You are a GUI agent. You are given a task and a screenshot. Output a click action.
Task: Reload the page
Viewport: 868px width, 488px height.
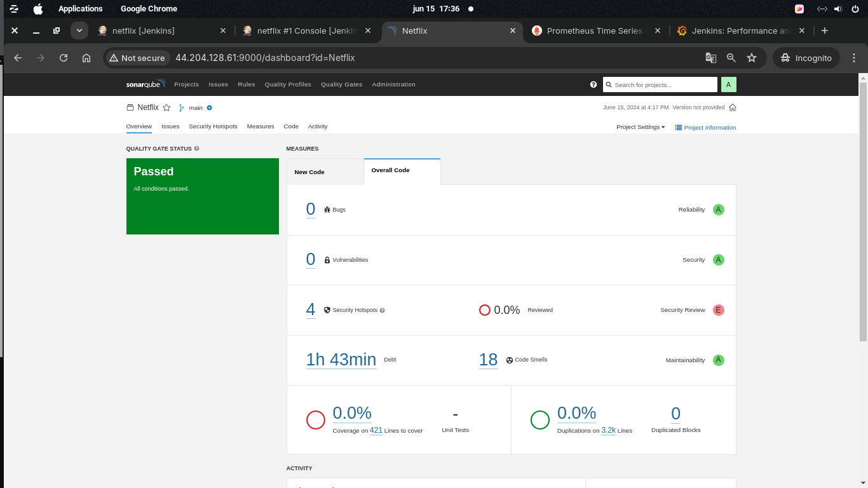[x=64, y=58]
